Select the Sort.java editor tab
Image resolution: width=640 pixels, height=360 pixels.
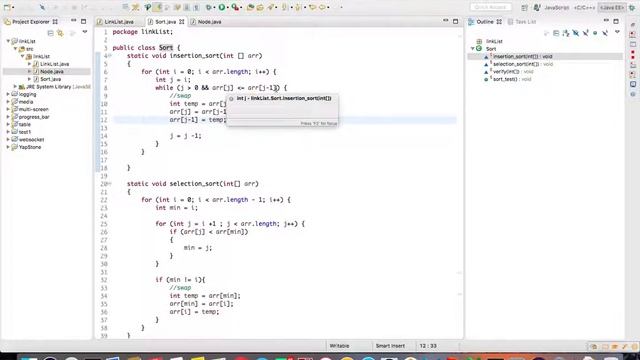coord(165,22)
